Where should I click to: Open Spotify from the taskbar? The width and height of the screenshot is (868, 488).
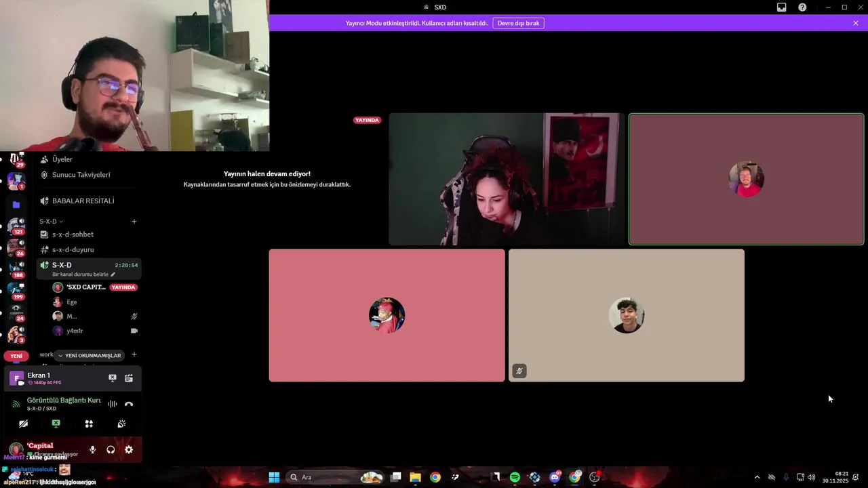pyautogui.click(x=515, y=477)
